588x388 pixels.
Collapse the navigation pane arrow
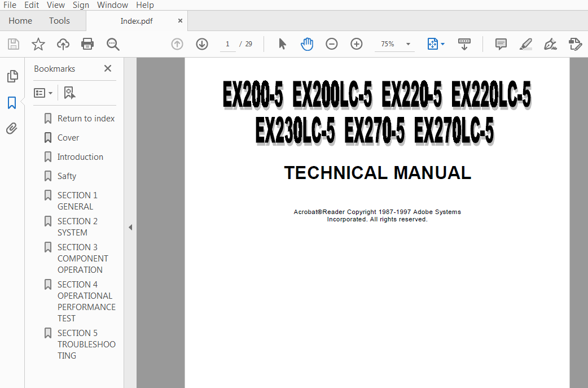tap(130, 228)
